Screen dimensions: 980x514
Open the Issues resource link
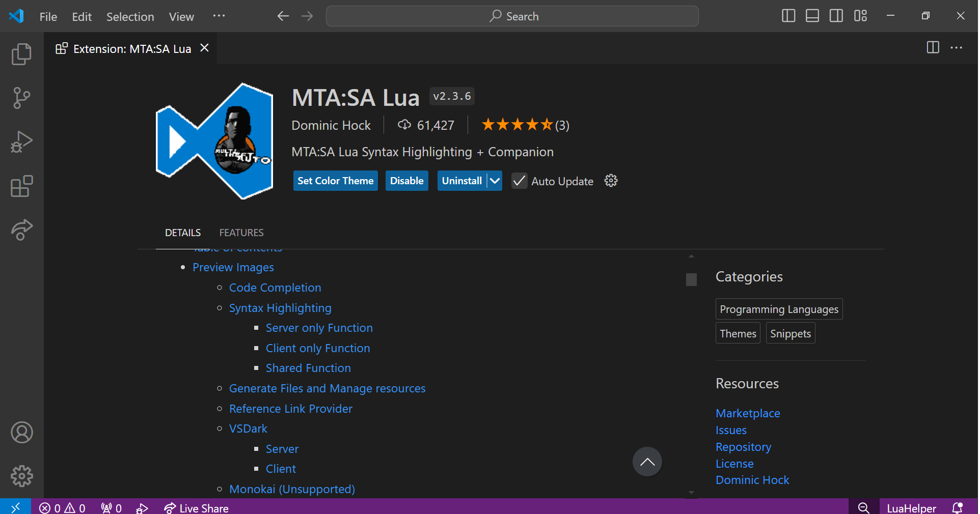click(731, 430)
